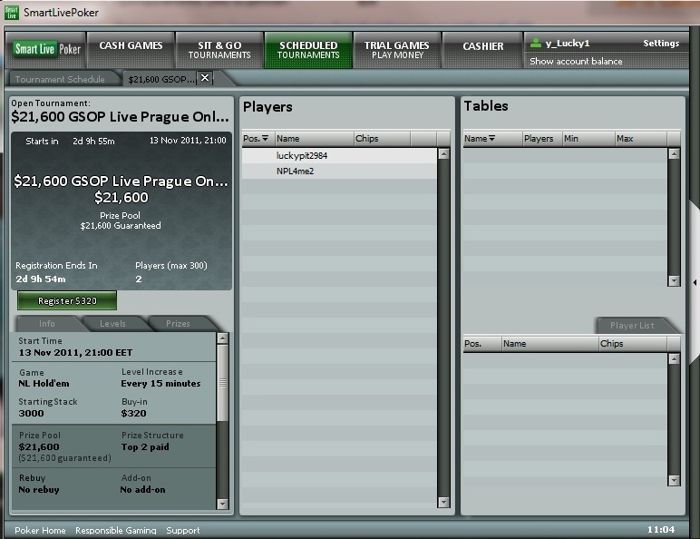The width and height of the screenshot is (700, 539).
Task: Open the Player List tab
Action: [x=632, y=326]
